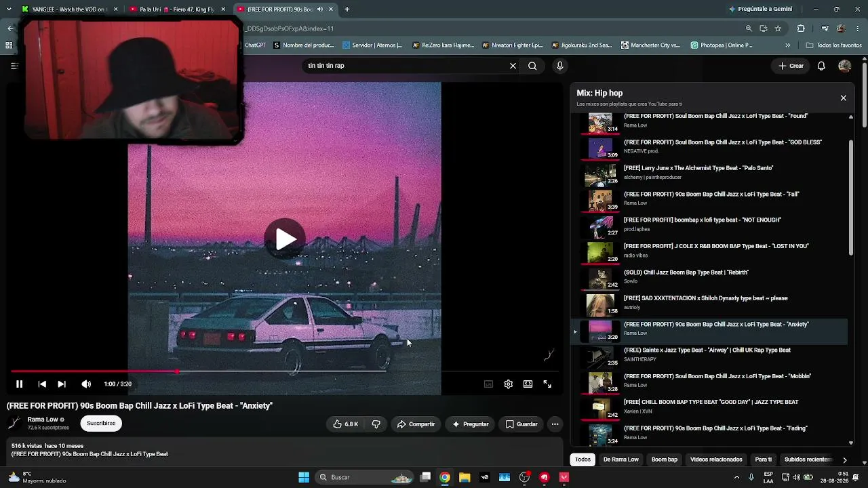Viewport: 868px width, 488px height.
Task: Open YouTube notifications bell
Action: tap(821, 66)
